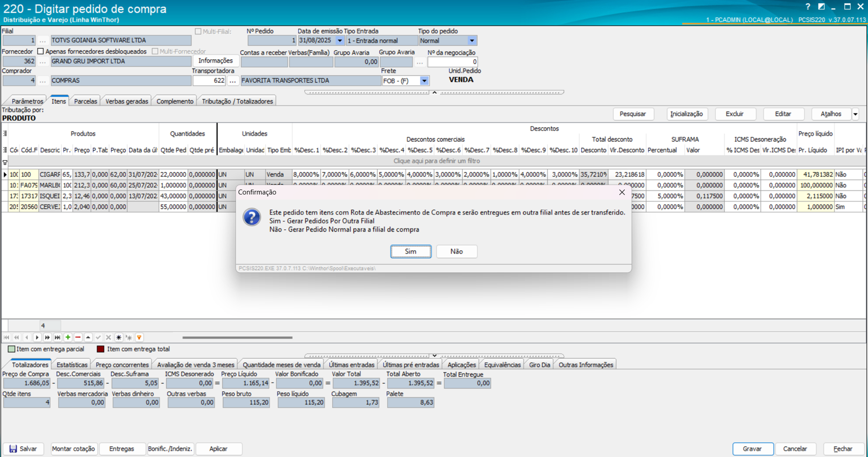Image resolution: width=868 pixels, height=457 pixels.
Task: Switch to the Parcelas tab
Action: 85,101
